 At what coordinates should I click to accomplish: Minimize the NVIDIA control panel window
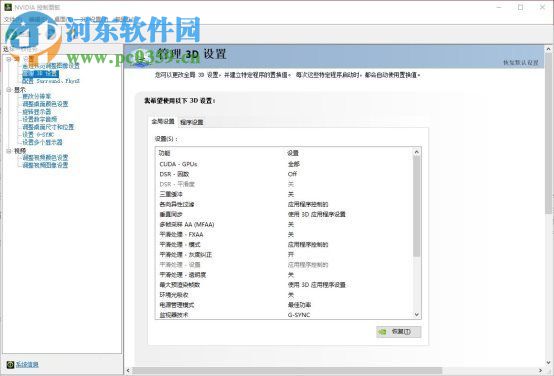click(x=499, y=7)
